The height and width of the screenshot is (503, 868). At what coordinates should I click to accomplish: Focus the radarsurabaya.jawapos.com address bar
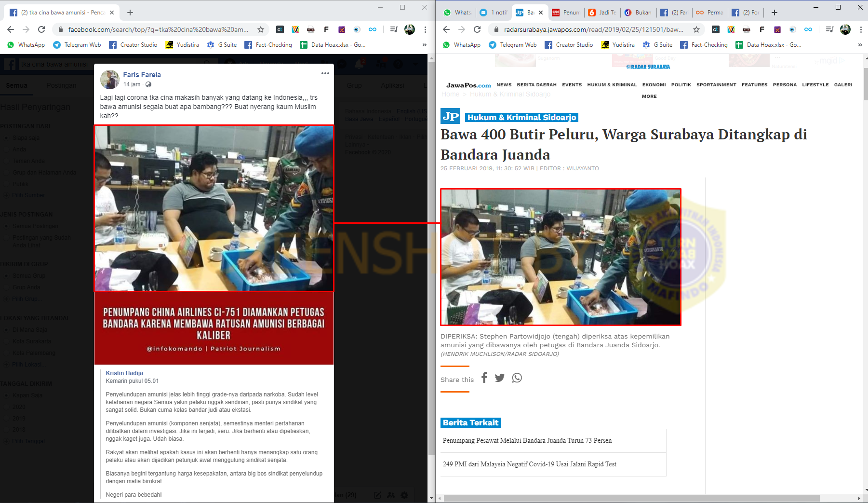click(593, 29)
